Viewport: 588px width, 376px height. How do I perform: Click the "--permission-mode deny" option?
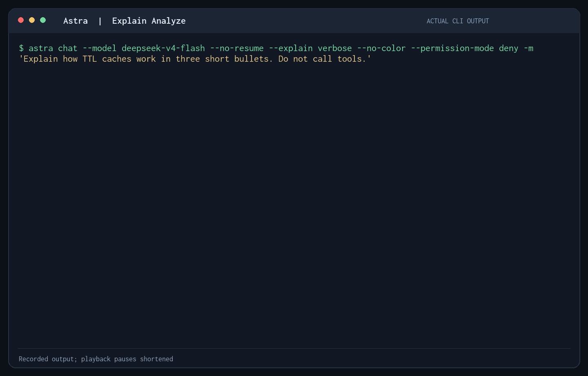tap(465, 48)
